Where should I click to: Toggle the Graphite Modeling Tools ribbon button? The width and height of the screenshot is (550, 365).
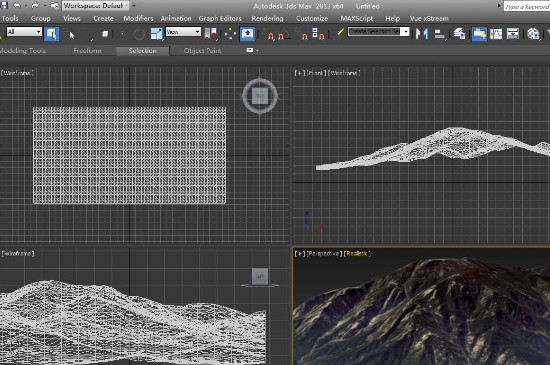tap(479, 34)
